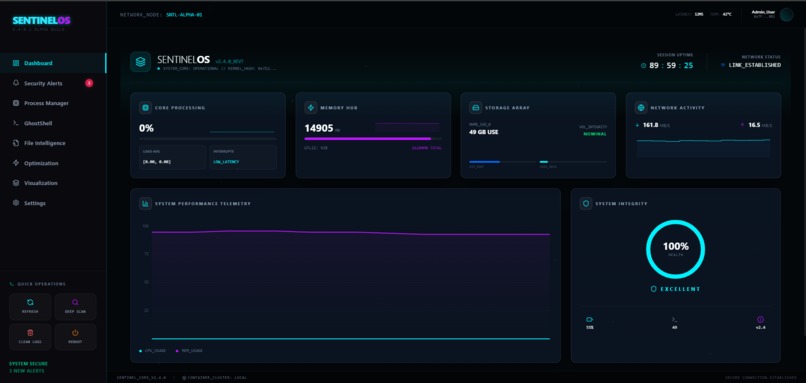Click the 3 NEW ALERTS notice
Image resolution: width=806 pixels, height=383 pixels.
(x=27, y=371)
